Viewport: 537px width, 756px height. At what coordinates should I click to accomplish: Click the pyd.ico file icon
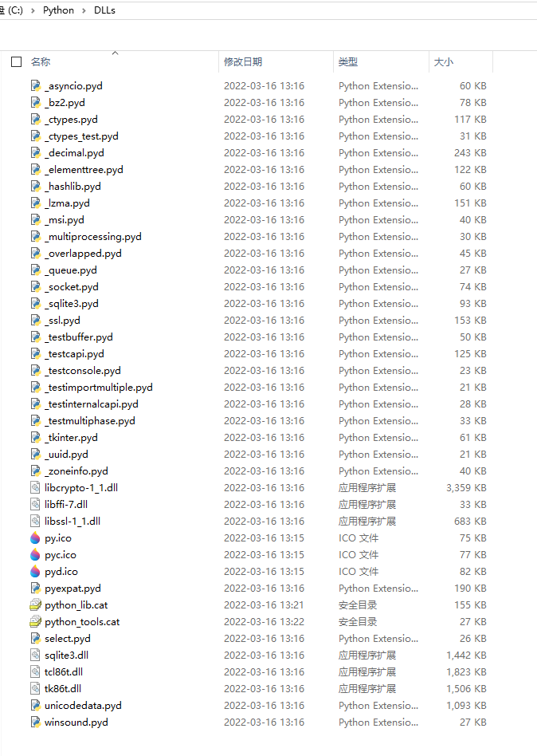point(35,571)
